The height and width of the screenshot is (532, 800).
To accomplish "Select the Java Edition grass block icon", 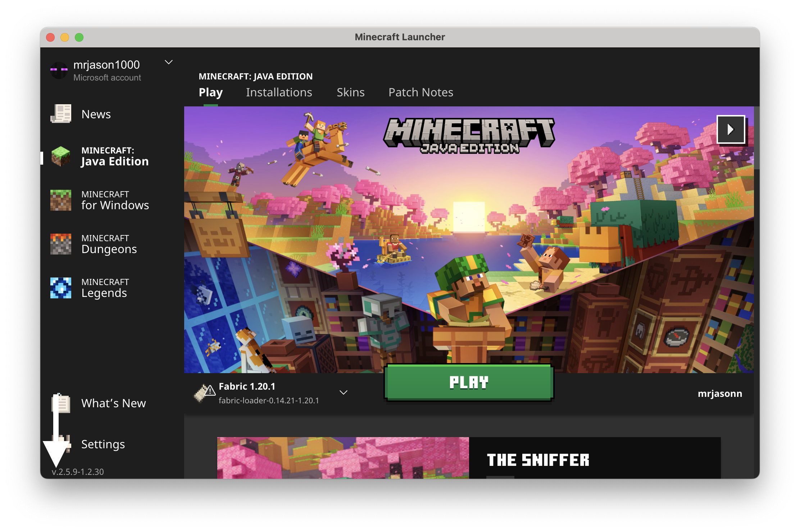I will click(61, 156).
